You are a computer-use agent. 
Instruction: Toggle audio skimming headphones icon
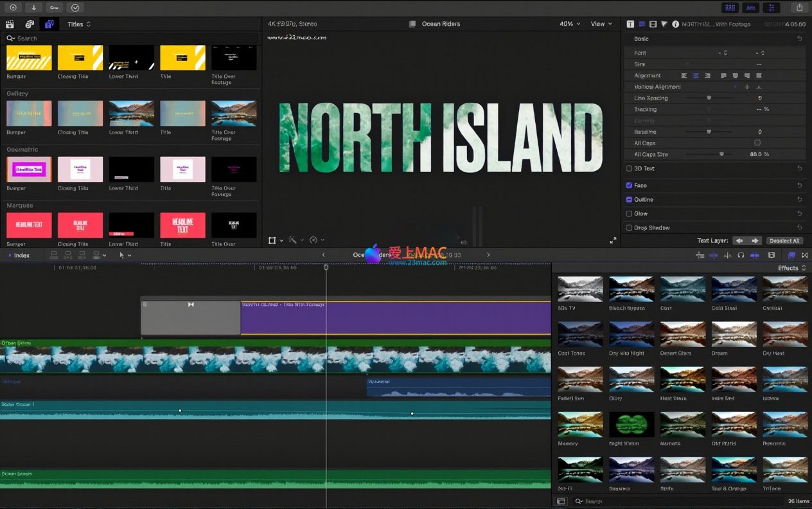[741, 255]
